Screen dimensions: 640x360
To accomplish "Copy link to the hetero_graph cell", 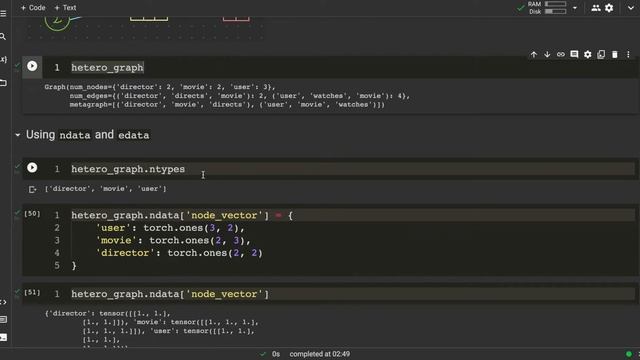I will (x=560, y=54).
